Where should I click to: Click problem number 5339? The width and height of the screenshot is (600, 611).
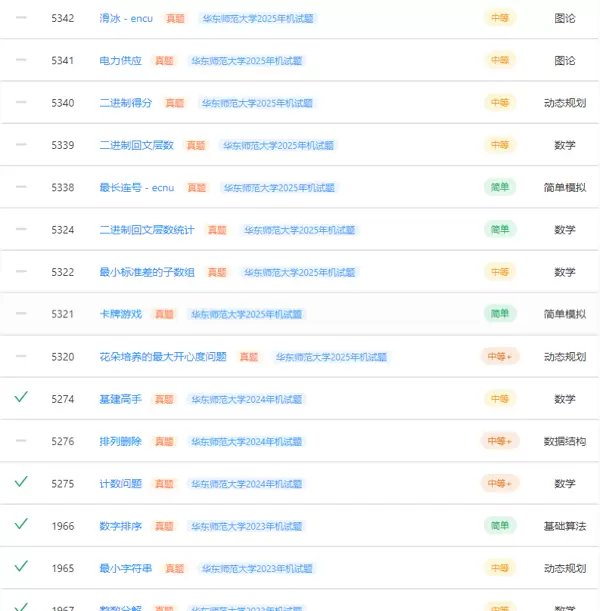coord(63,145)
